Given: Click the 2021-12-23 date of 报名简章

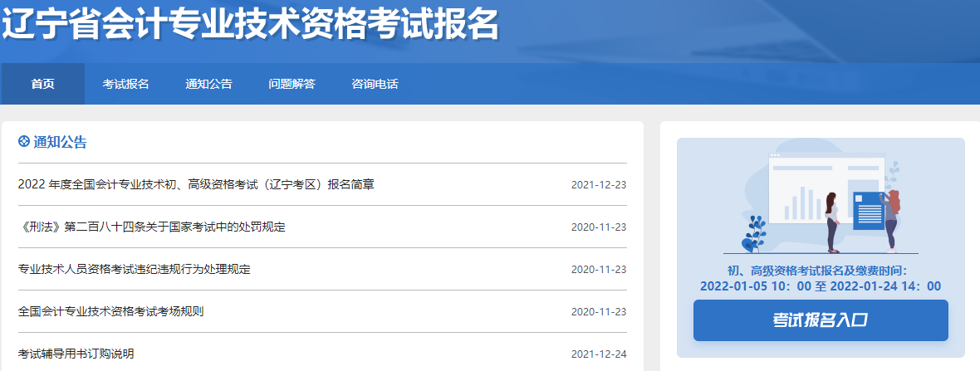Looking at the screenshot, I should (598, 184).
